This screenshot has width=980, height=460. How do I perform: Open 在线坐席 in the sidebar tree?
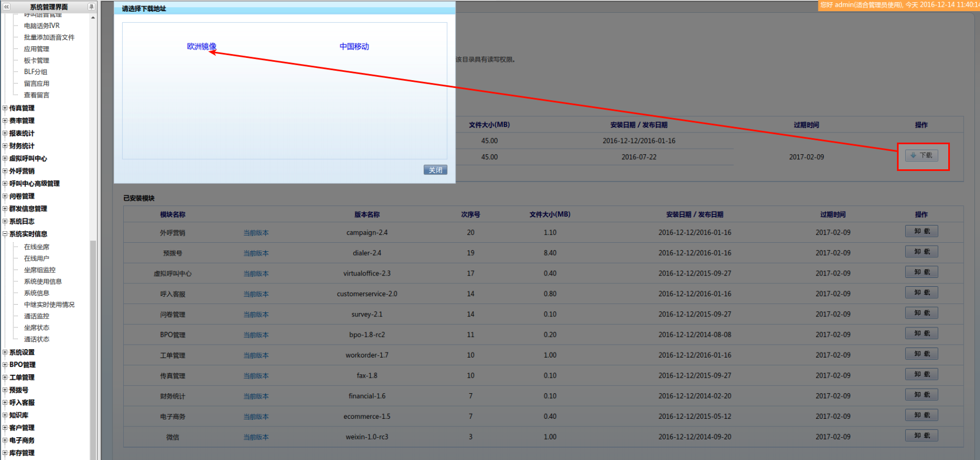[37, 247]
